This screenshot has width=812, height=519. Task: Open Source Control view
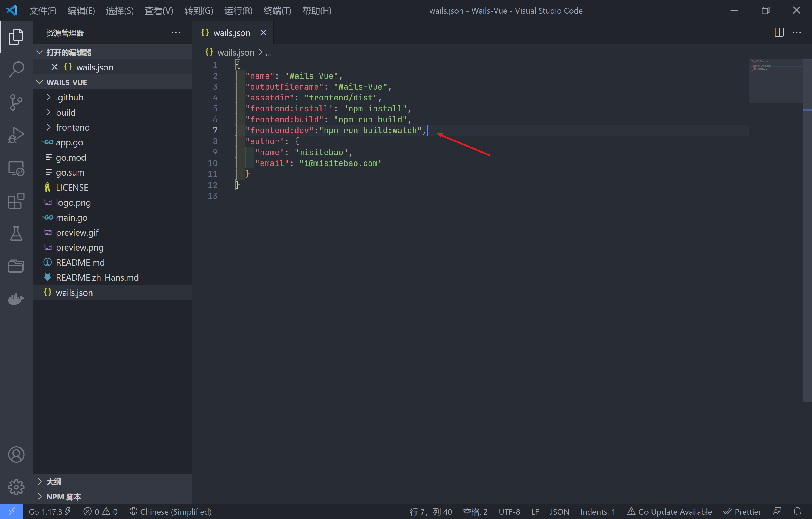point(16,102)
